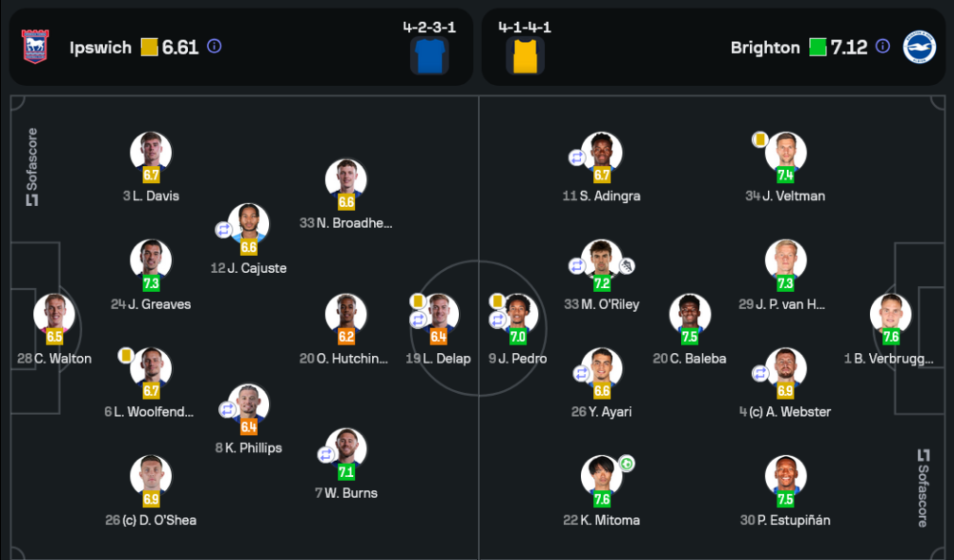Open info icon beside Ipswich 6.61 rating
This screenshot has width=954, height=560.
[215, 46]
